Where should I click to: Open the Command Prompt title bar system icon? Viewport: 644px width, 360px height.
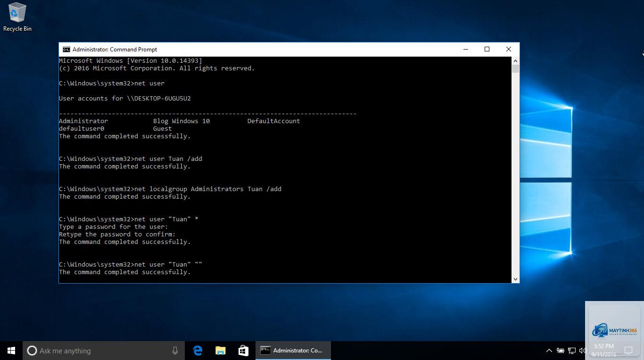tap(66, 50)
